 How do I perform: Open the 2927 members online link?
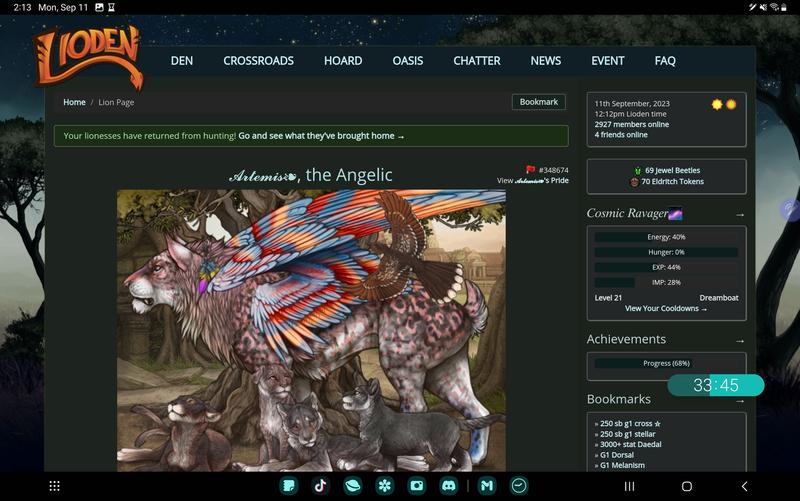632,124
